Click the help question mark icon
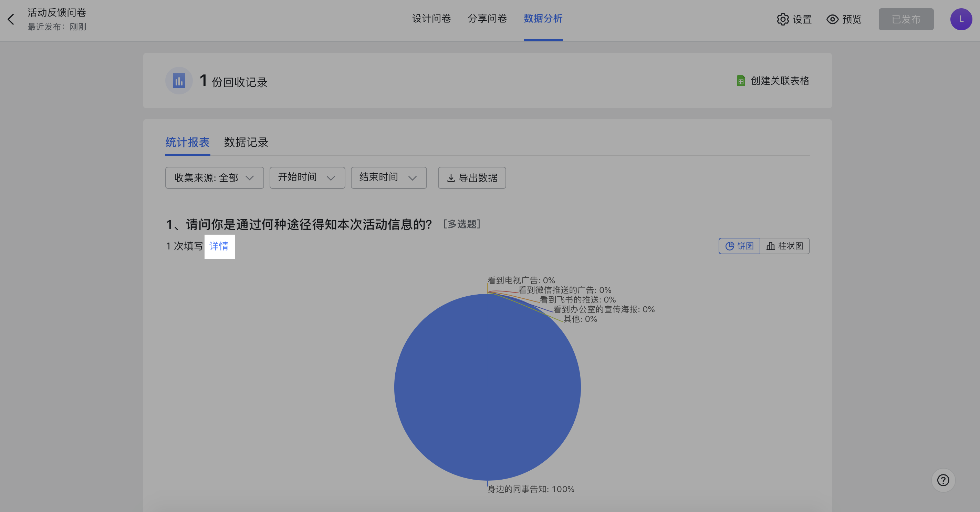This screenshot has width=980, height=512. [x=943, y=480]
